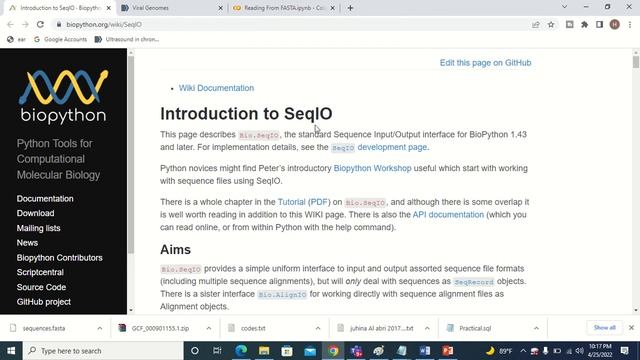Open Biopython Contributors in the sidebar

60,258
